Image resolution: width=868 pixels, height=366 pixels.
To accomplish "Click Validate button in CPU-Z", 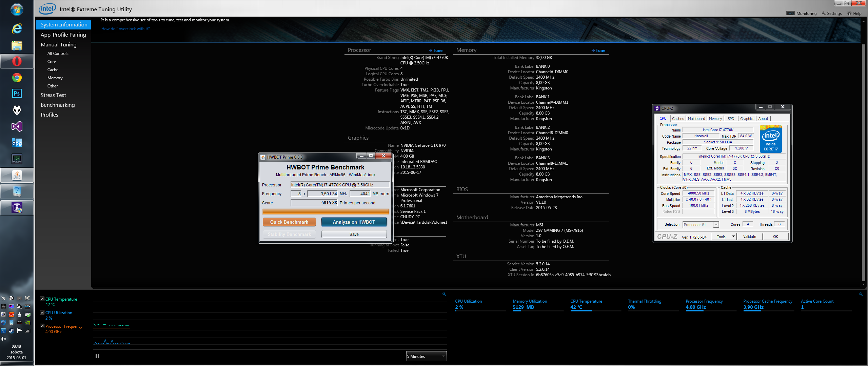I will point(750,237).
